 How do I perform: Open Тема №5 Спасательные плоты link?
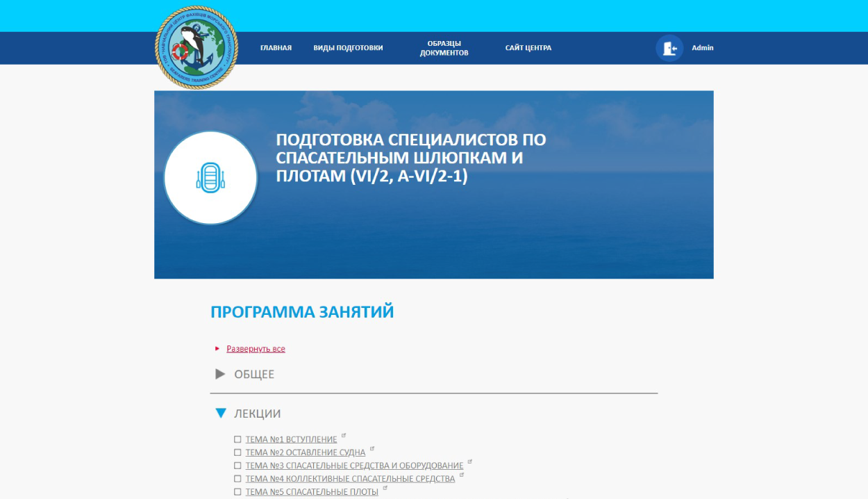coord(312,492)
